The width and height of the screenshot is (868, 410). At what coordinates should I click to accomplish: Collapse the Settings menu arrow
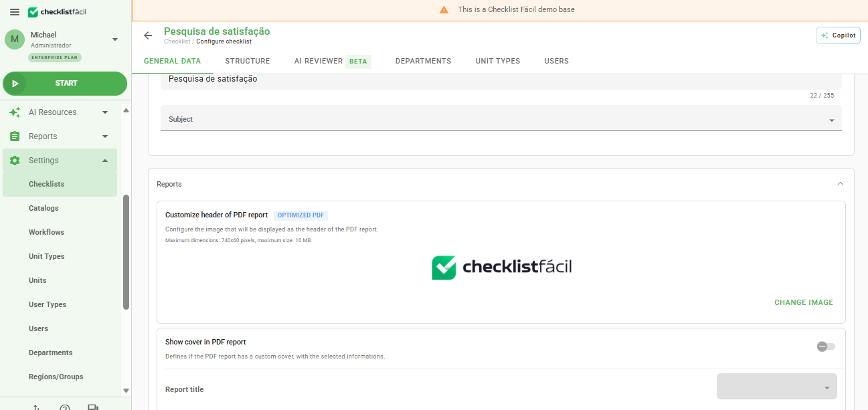click(105, 161)
